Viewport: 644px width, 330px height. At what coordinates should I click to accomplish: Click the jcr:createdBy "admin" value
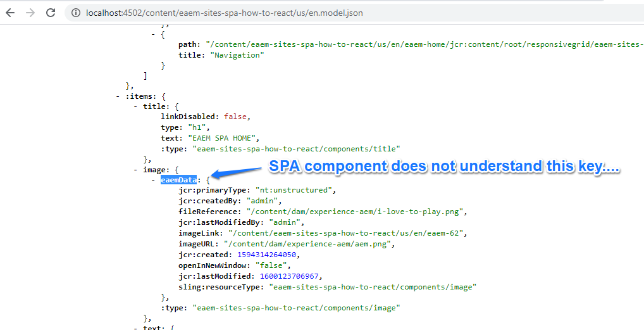[x=263, y=201]
